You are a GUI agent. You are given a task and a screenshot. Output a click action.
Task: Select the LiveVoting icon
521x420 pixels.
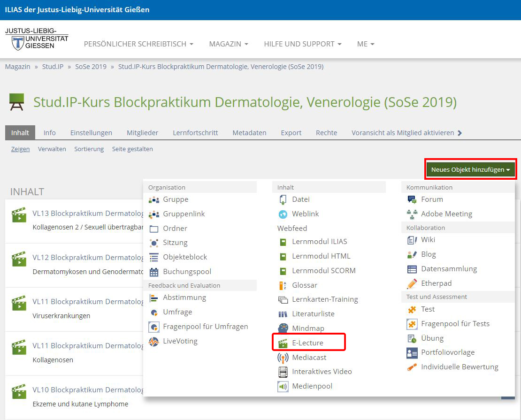154,341
